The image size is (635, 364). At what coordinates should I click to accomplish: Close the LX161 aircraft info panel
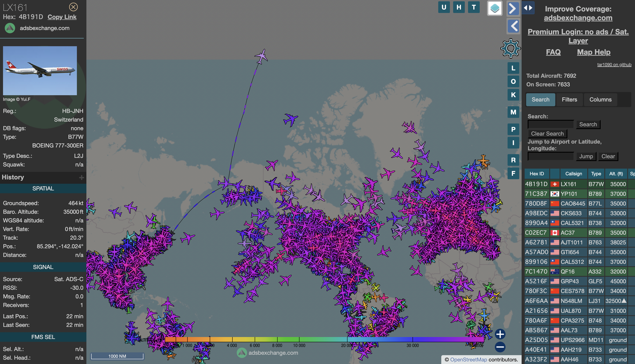pyautogui.click(x=73, y=7)
